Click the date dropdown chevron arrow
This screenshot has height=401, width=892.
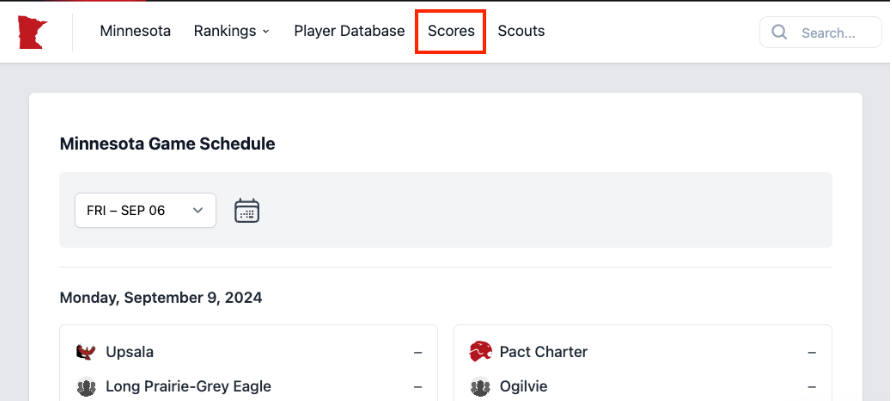pos(198,210)
